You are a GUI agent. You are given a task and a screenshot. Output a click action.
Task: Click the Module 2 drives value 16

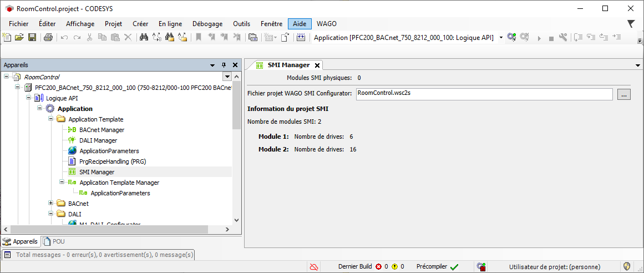353,149
